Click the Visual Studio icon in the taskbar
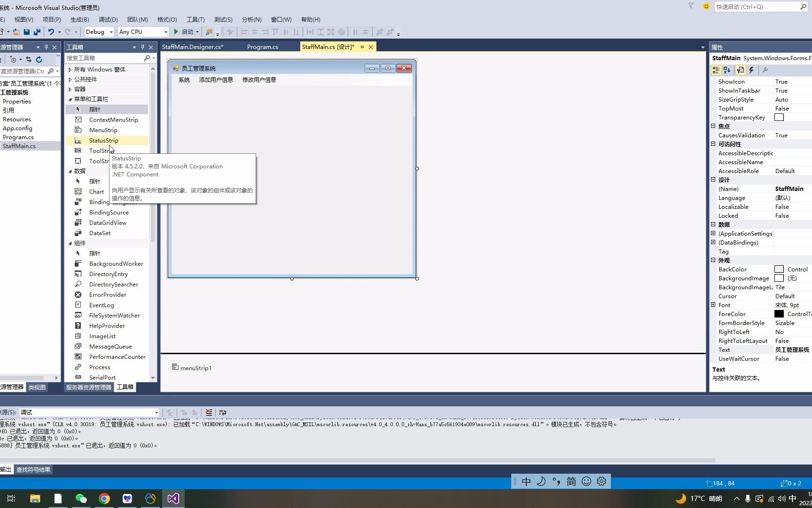 [x=173, y=499]
